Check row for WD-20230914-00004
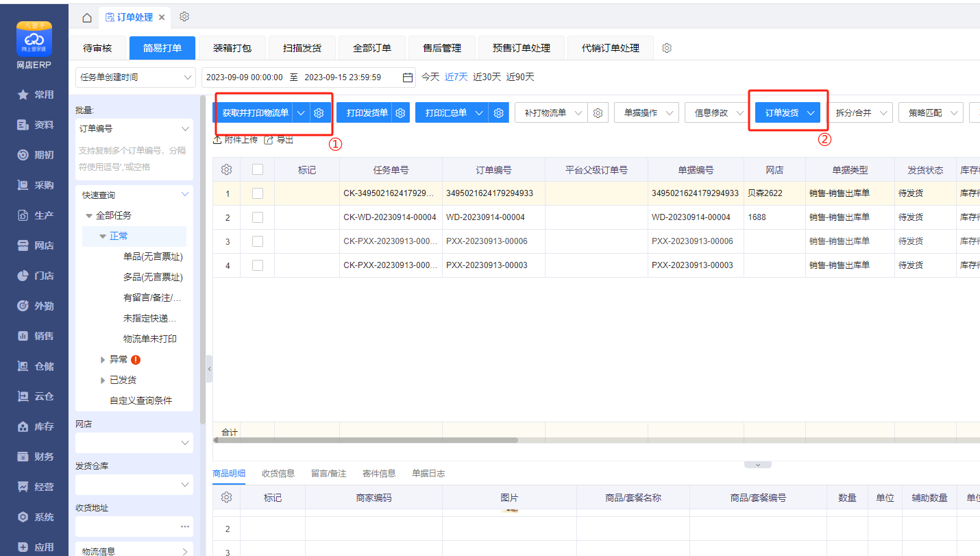The height and width of the screenshot is (556, 980). (258, 217)
